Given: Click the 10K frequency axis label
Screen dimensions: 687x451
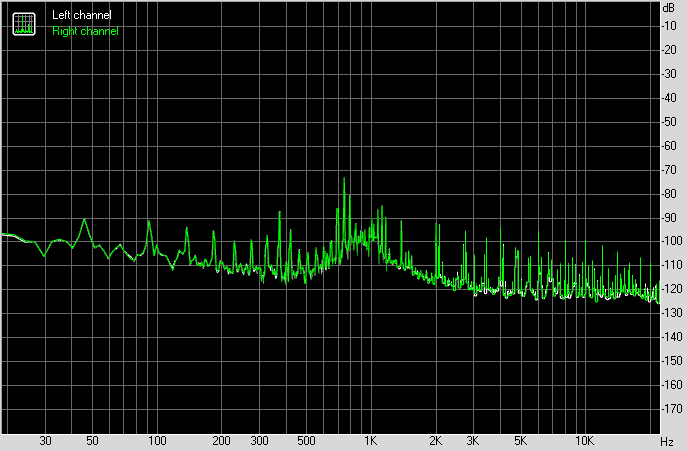Looking at the screenshot, I should pyautogui.click(x=584, y=440).
